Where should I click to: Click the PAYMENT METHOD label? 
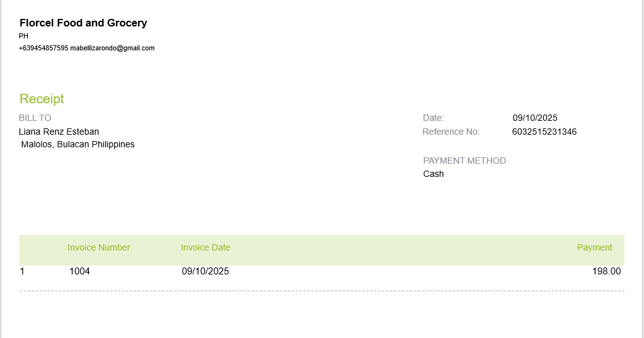point(464,161)
